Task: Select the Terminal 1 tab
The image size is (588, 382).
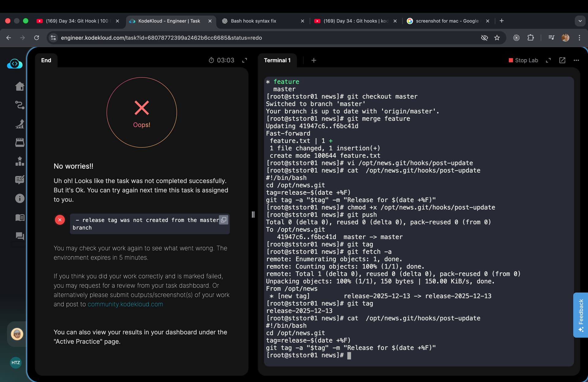Action: click(277, 60)
